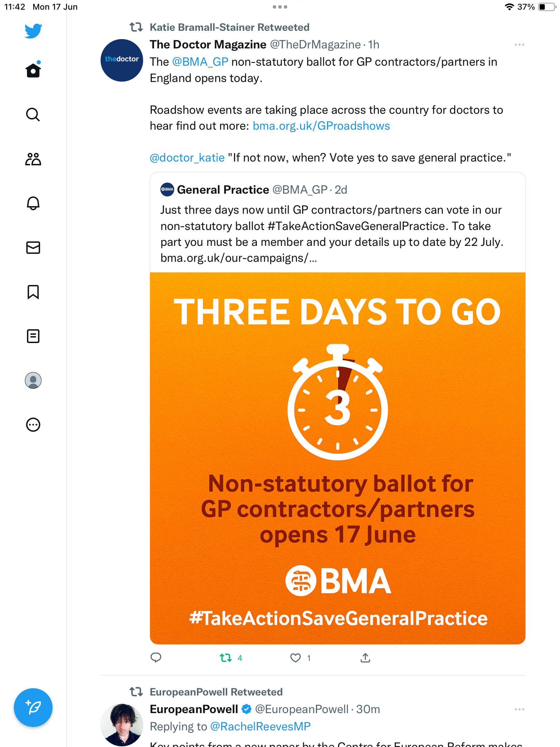Open the Profile avatar icon
The height and width of the screenshot is (747, 560).
(33, 380)
